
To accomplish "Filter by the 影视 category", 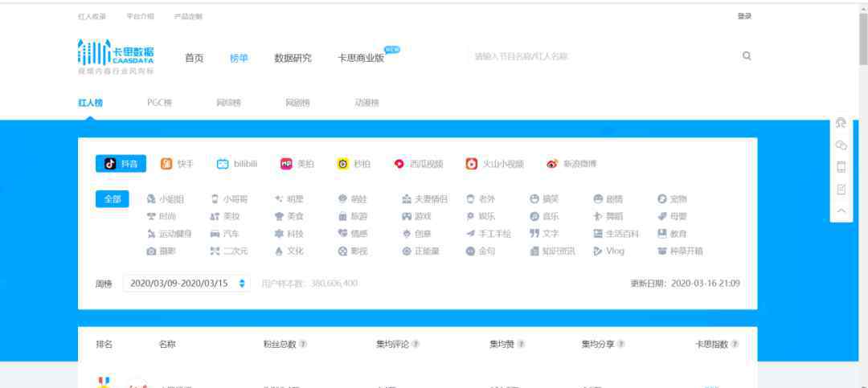I will 353,251.
